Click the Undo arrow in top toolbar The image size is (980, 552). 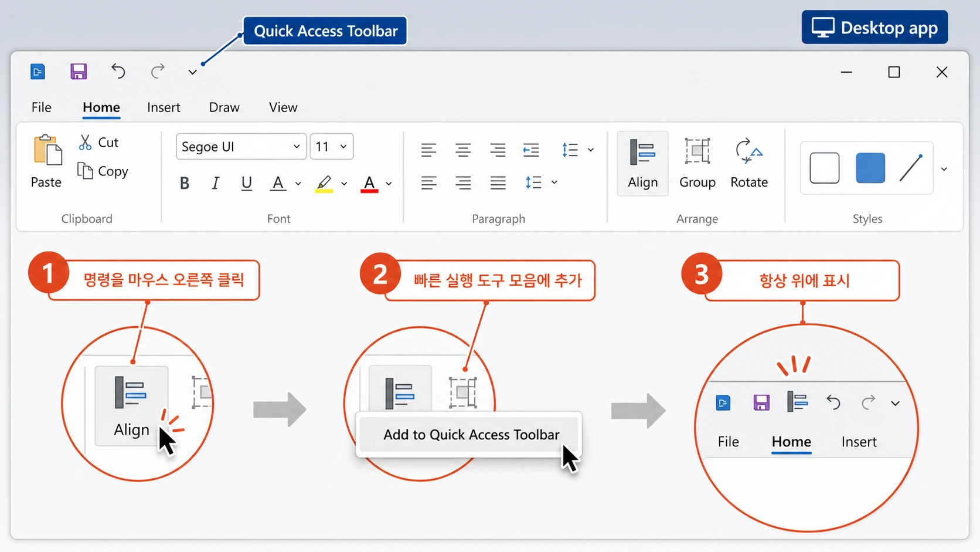[x=118, y=72]
